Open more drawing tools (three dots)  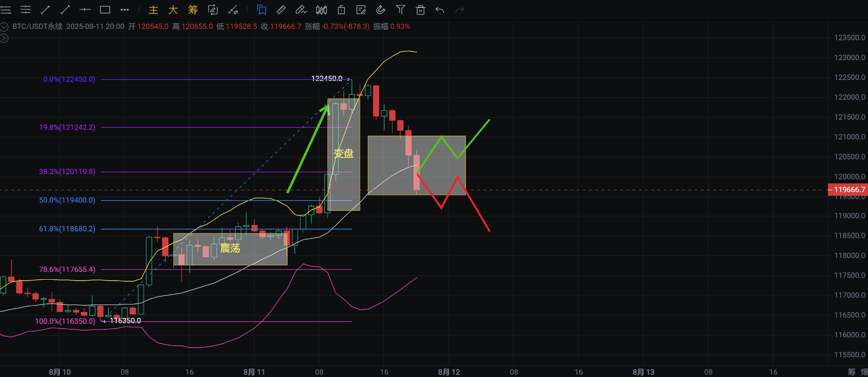(125, 9)
